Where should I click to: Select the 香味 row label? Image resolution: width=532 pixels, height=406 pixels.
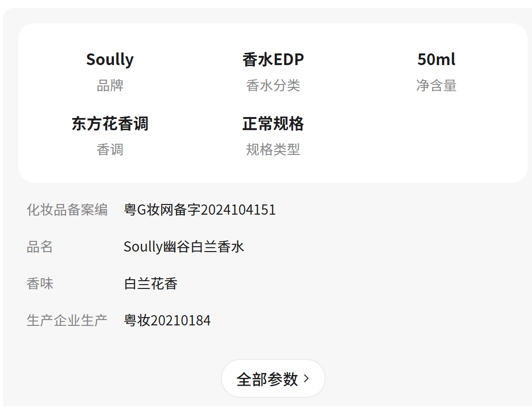[40, 284]
